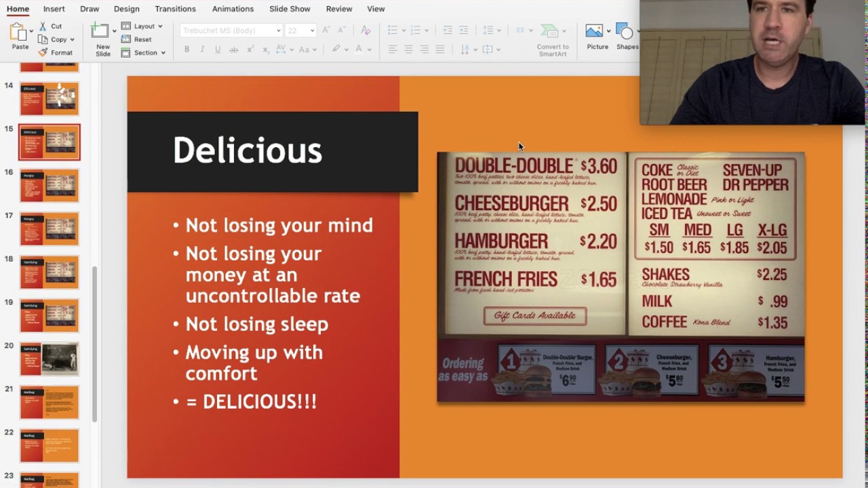Toggle underline formatting

point(218,49)
